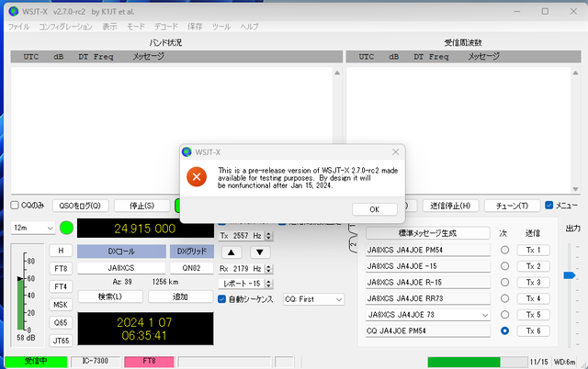The image size is (588, 369).
Task: Click the Tx 1 send button
Action: [533, 250]
